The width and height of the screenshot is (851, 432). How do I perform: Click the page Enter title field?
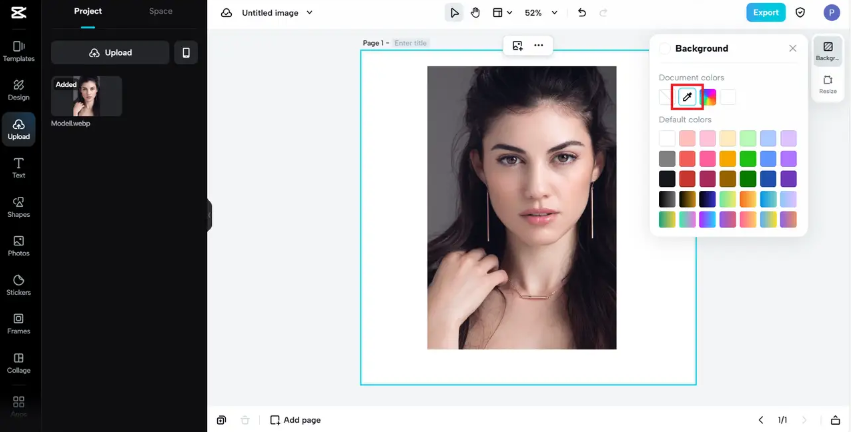(411, 43)
